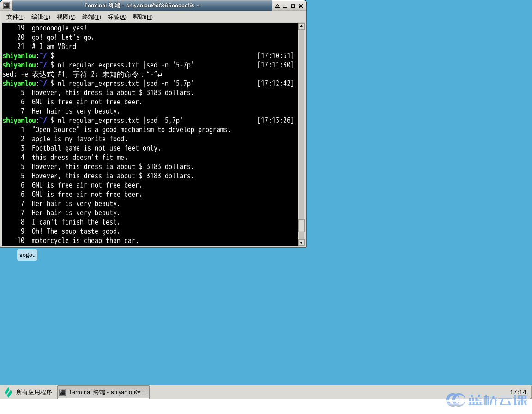532x414 pixels.
Task: Select the Terminal 终端 taskbar button
Action: pyautogui.click(x=103, y=392)
